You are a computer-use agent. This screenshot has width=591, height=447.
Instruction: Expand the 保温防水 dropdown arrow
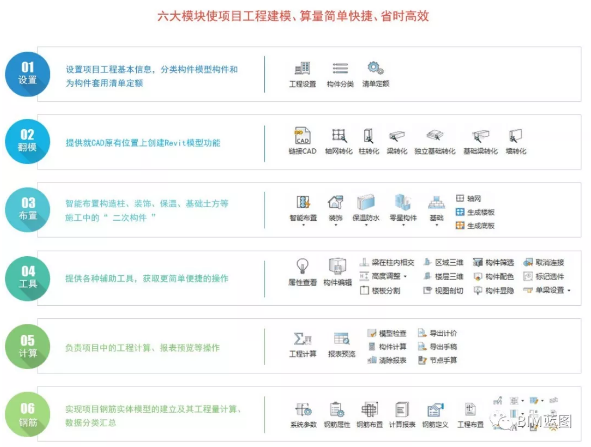tap(366, 225)
